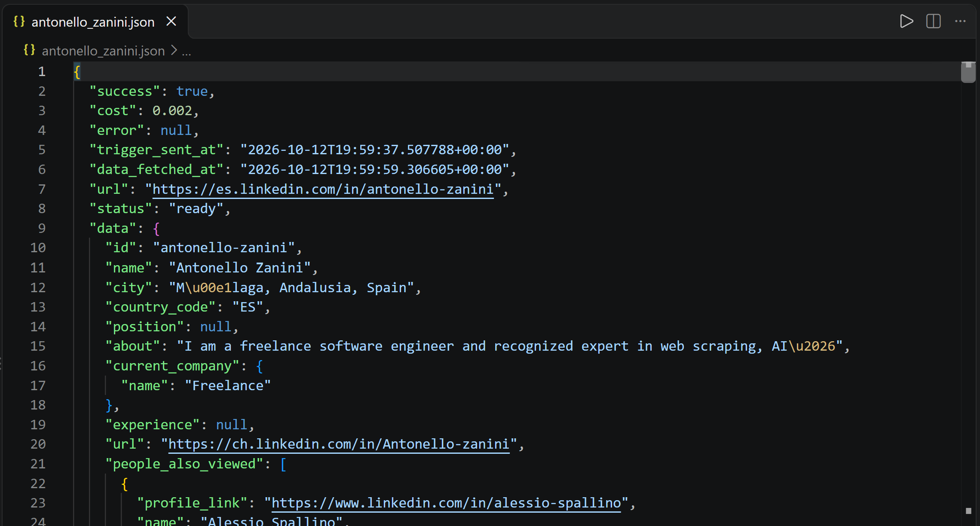Click the "antonello-zanini" id value

224,248
